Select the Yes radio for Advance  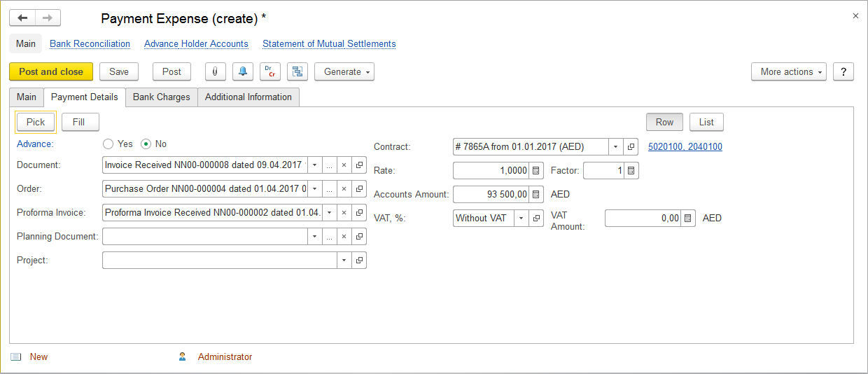[x=108, y=144]
